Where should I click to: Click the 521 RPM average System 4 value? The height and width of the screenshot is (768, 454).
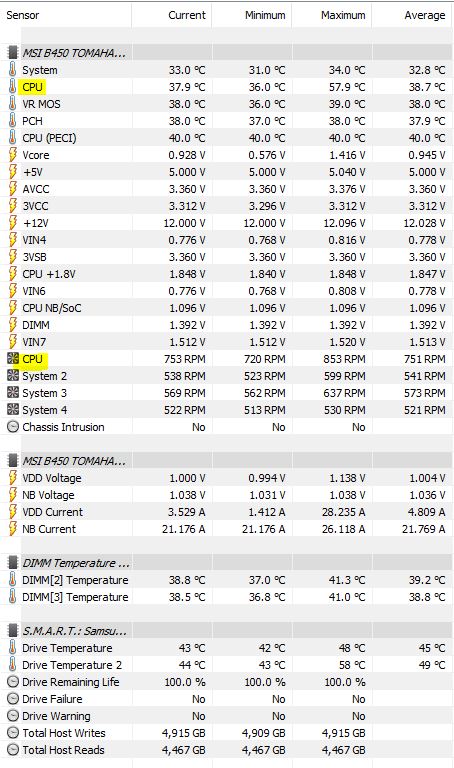point(425,410)
